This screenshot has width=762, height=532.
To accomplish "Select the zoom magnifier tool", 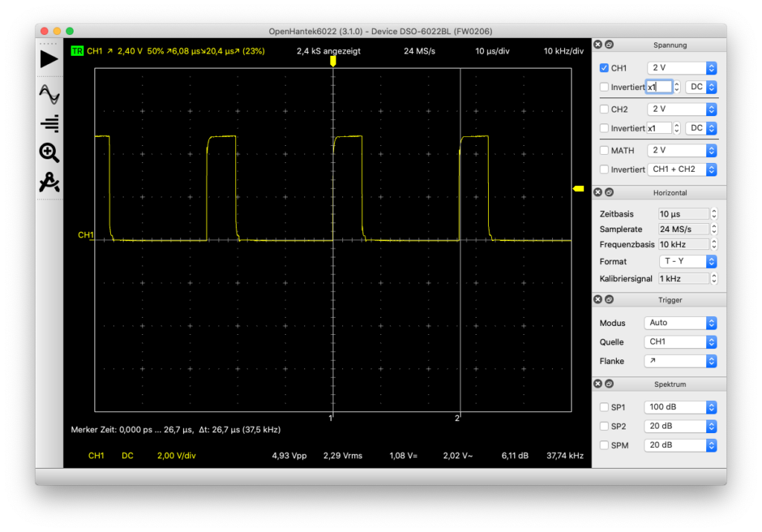I will pyautogui.click(x=49, y=153).
